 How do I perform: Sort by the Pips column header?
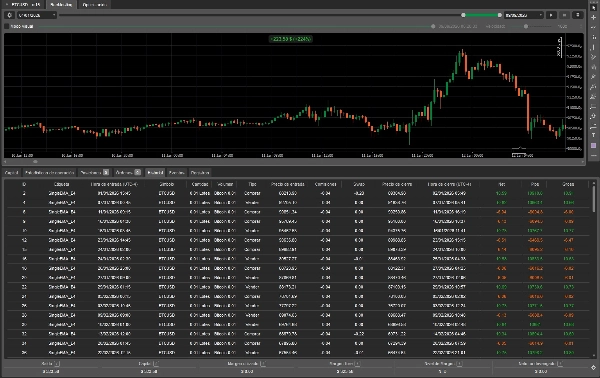(535, 184)
